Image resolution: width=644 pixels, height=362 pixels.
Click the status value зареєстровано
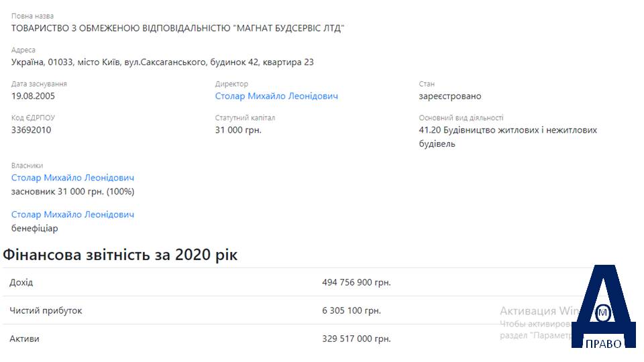pos(449,97)
